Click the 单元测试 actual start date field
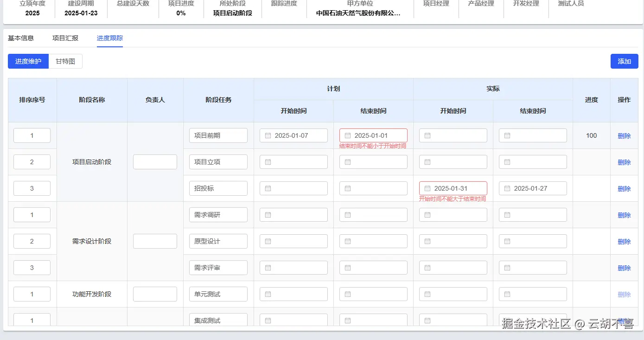Screen dimensions: 644x340 [453, 294]
